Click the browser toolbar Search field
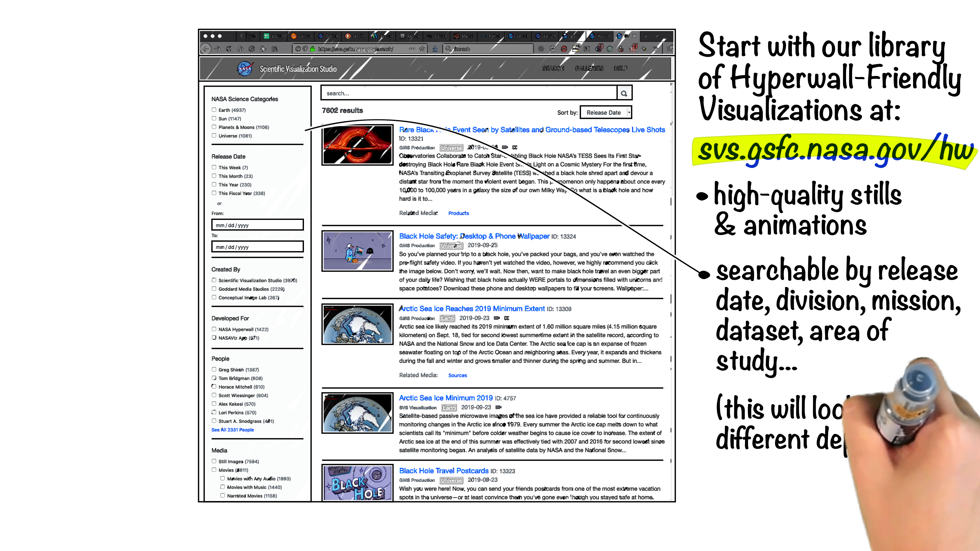Viewport: 980px width, 551px height. (x=488, y=49)
